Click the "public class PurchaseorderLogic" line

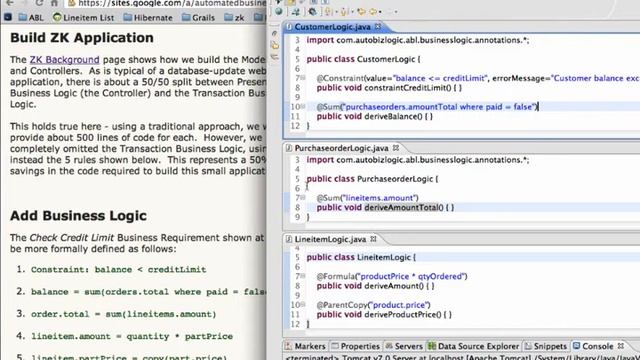pyautogui.click(x=372, y=179)
